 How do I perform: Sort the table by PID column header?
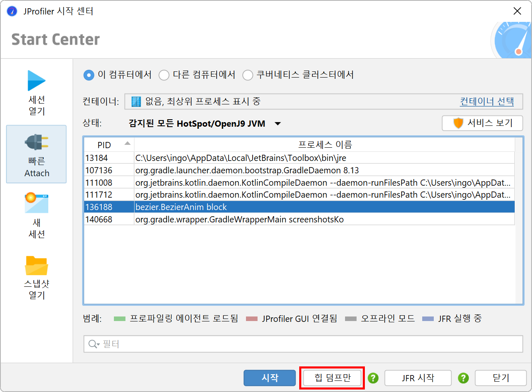109,145
